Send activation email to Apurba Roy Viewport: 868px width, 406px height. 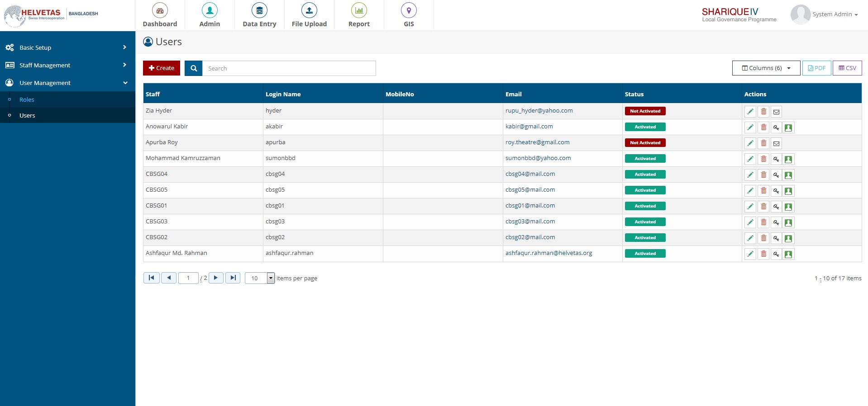(x=776, y=143)
